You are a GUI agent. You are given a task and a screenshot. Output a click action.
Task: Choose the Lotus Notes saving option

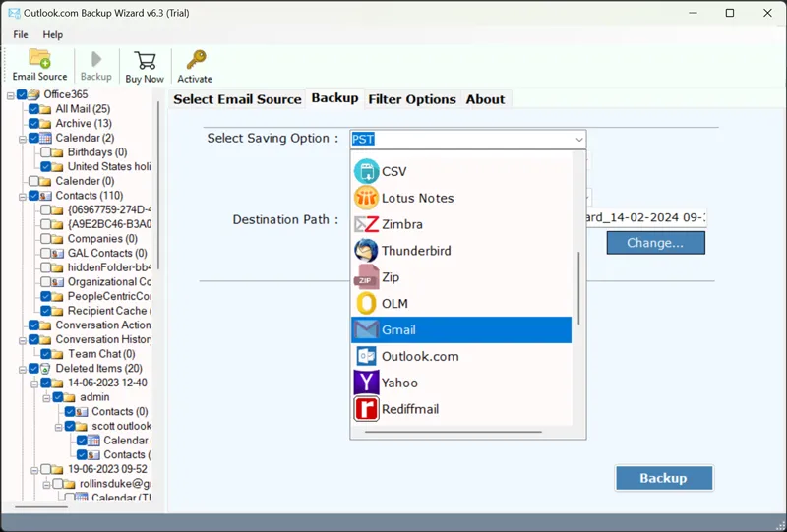click(x=417, y=198)
